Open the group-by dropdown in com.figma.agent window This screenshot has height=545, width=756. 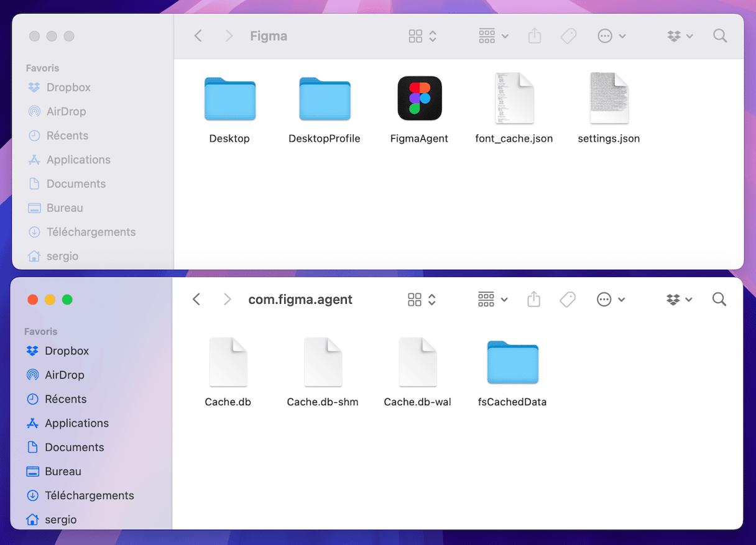click(x=492, y=300)
